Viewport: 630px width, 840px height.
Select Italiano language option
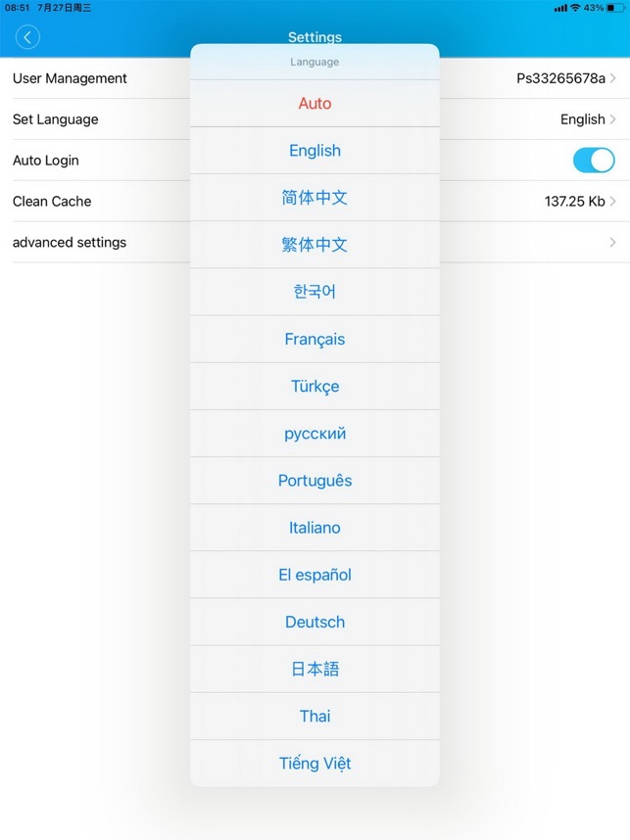(x=315, y=528)
